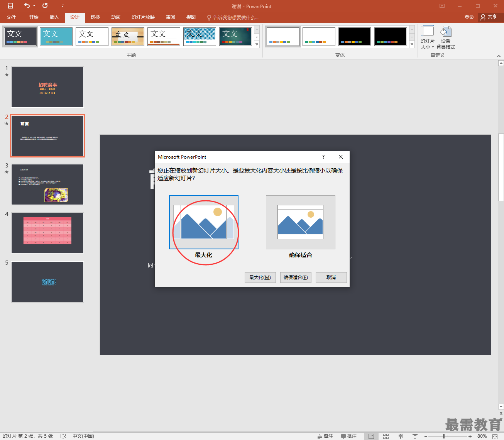Collapse the ribbon with the chevron
This screenshot has height=440, width=504.
click(x=499, y=56)
